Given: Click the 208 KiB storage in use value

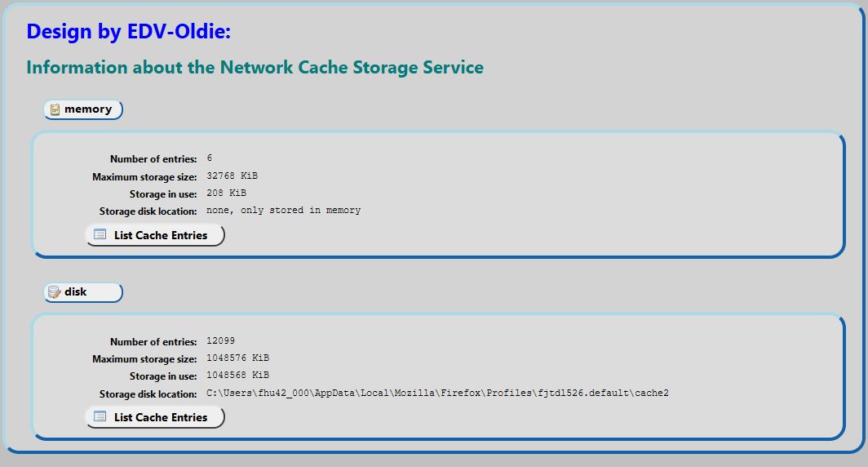Looking at the screenshot, I should (227, 193).
